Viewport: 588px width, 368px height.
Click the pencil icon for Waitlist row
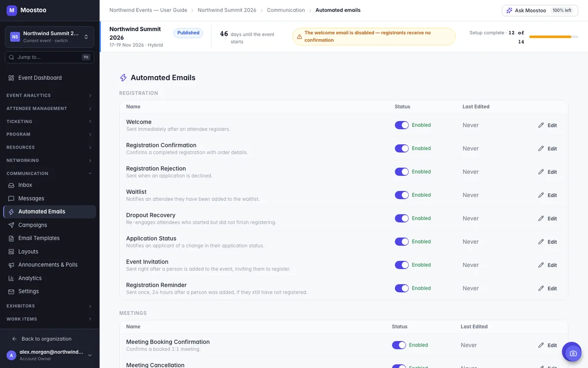541,195
